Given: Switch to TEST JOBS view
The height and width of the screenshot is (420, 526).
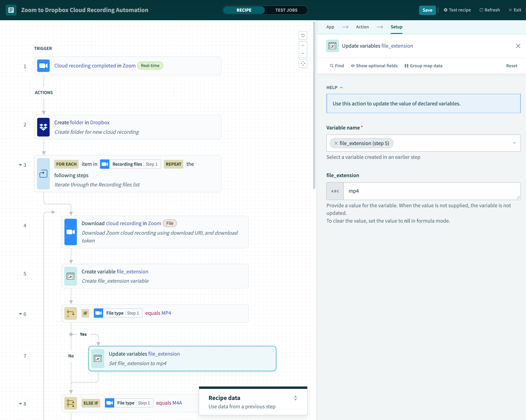Looking at the screenshot, I should (286, 10).
